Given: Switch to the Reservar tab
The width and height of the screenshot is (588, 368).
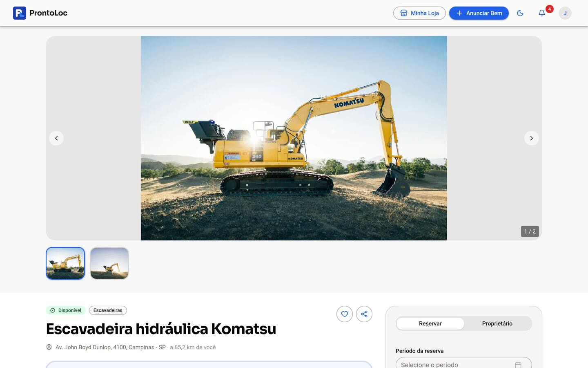Looking at the screenshot, I should tap(430, 323).
